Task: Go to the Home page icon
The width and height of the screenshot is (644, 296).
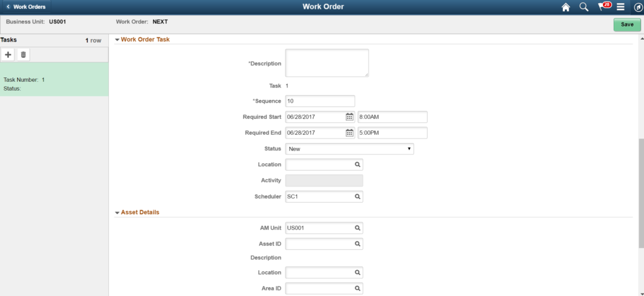Action: [565, 7]
